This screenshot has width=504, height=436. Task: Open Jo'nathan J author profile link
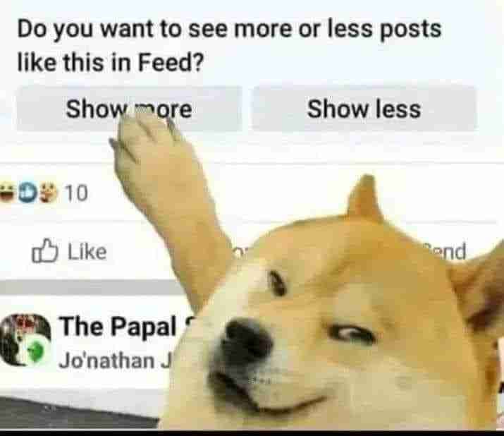[116, 361]
